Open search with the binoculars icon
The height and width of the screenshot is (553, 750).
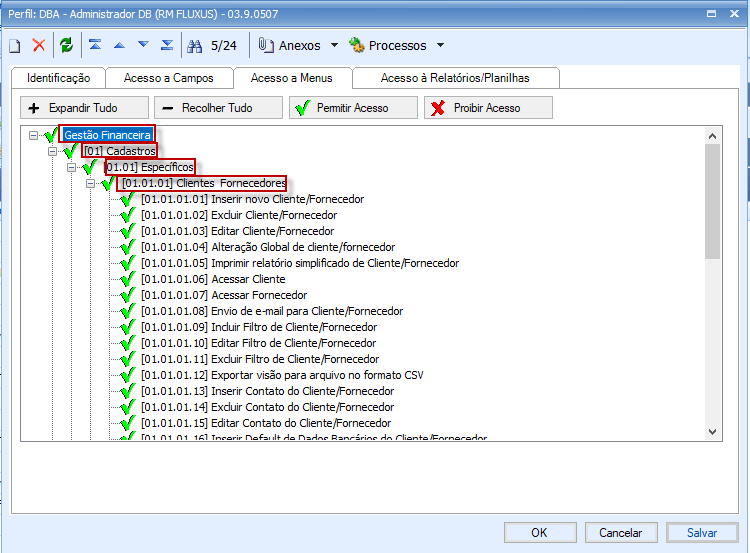[x=194, y=46]
